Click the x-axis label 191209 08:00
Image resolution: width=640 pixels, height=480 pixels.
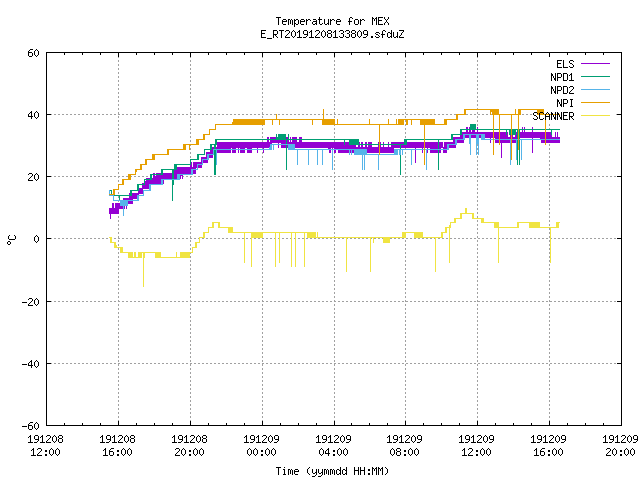pyautogui.click(x=404, y=446)
